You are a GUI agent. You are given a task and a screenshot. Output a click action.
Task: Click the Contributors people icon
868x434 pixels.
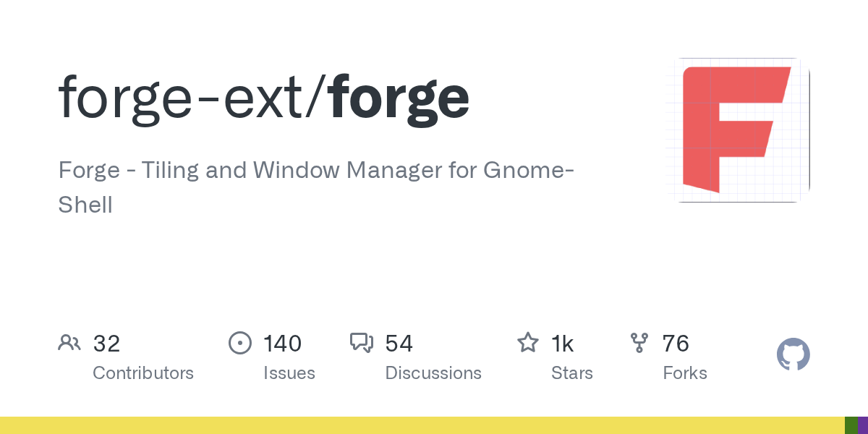point(69,343)
